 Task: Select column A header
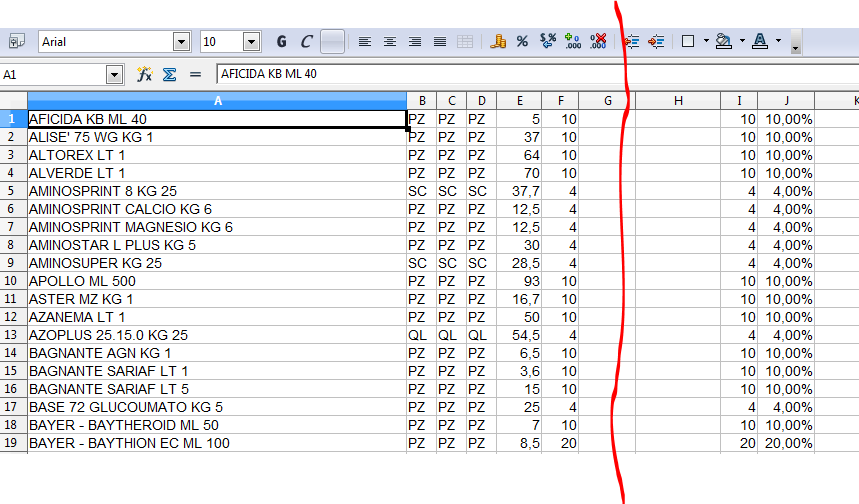(x=217, y=101)
